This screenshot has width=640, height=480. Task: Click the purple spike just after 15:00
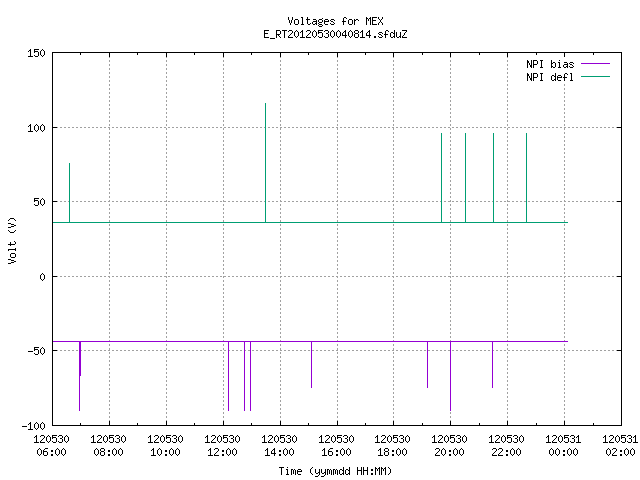click(x=311, y=364)
